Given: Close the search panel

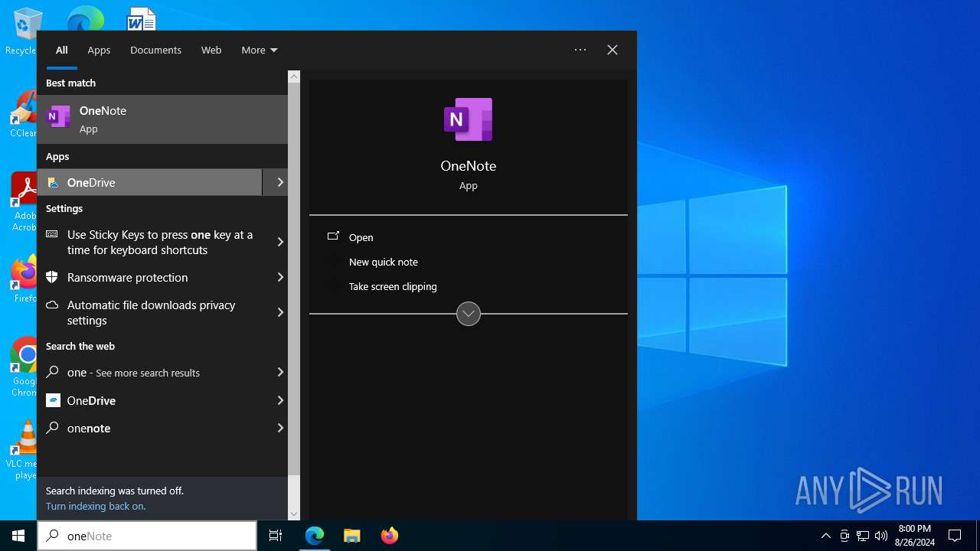Looking at the screenshot, I should (612, 50).
